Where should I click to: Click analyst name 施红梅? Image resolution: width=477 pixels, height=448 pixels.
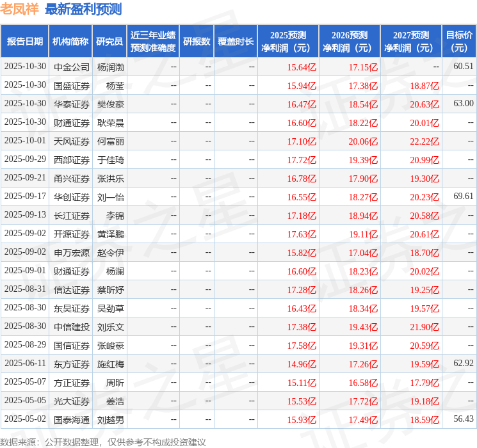[x=110, y=364]
